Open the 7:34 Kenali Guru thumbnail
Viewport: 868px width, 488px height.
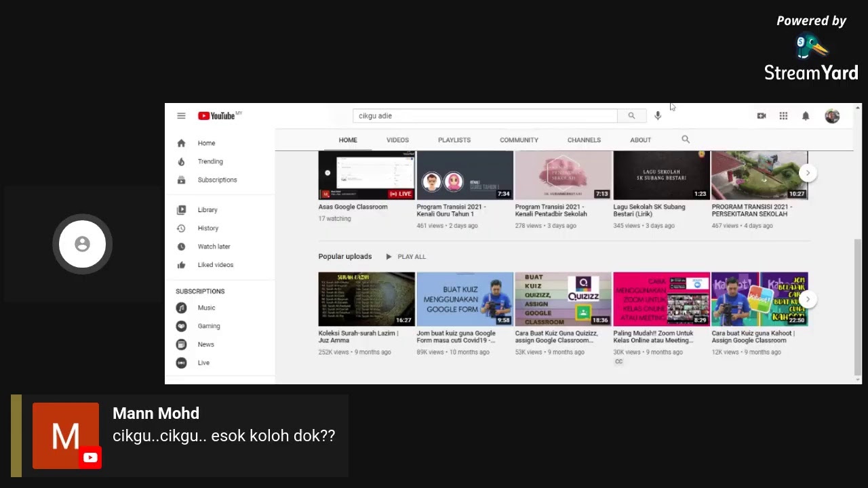click(465, 175)
